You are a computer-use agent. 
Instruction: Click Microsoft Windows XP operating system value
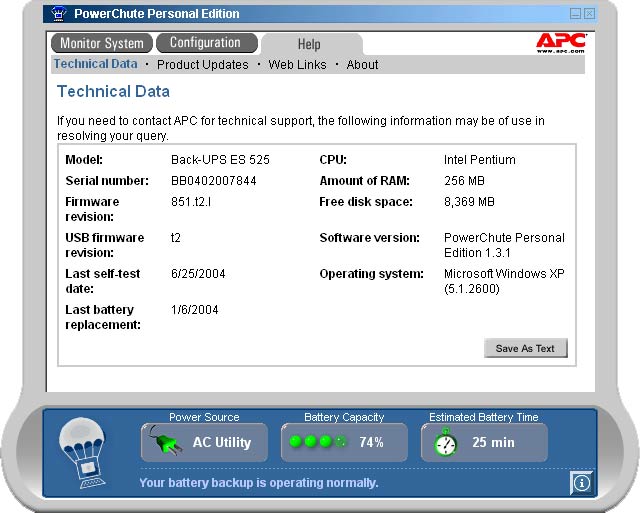point(504,281)
